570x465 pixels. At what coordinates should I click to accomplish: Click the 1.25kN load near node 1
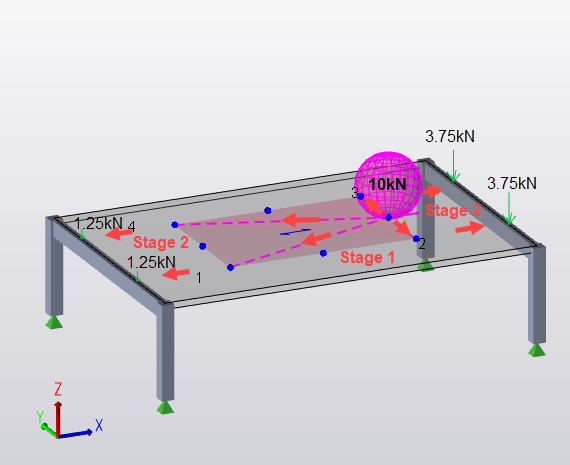tap(137, 276)
